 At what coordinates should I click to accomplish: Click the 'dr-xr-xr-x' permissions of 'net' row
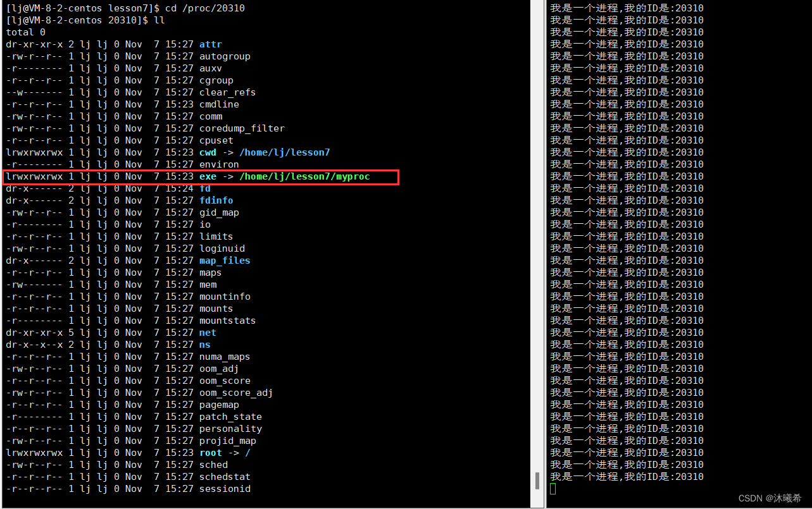[34, 333]
